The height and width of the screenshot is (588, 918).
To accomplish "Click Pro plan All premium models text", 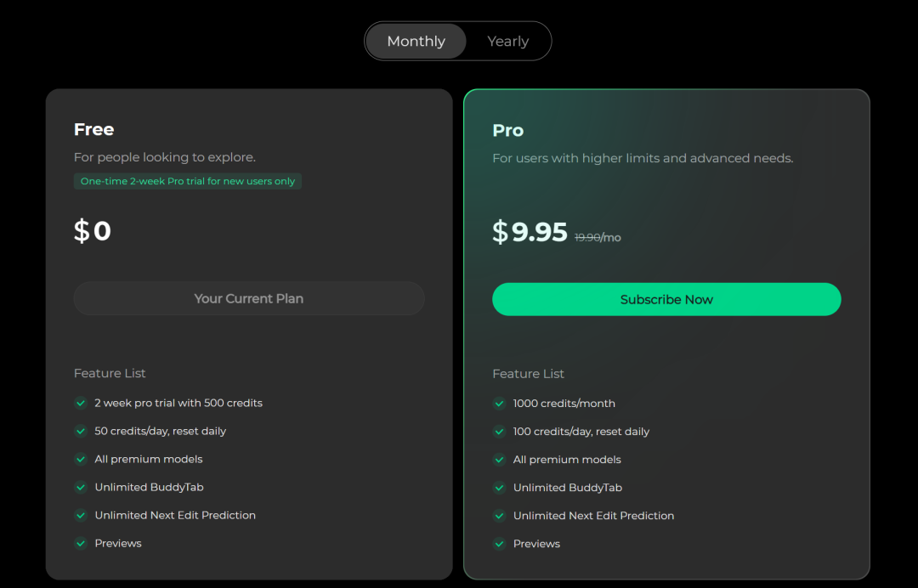I will click(x=567, y=460).
